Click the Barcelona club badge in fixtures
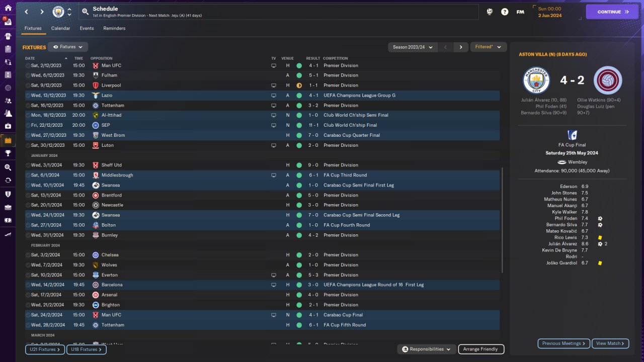Image resolution: width=644 pixels, height=362 pixels. point(96,285)
